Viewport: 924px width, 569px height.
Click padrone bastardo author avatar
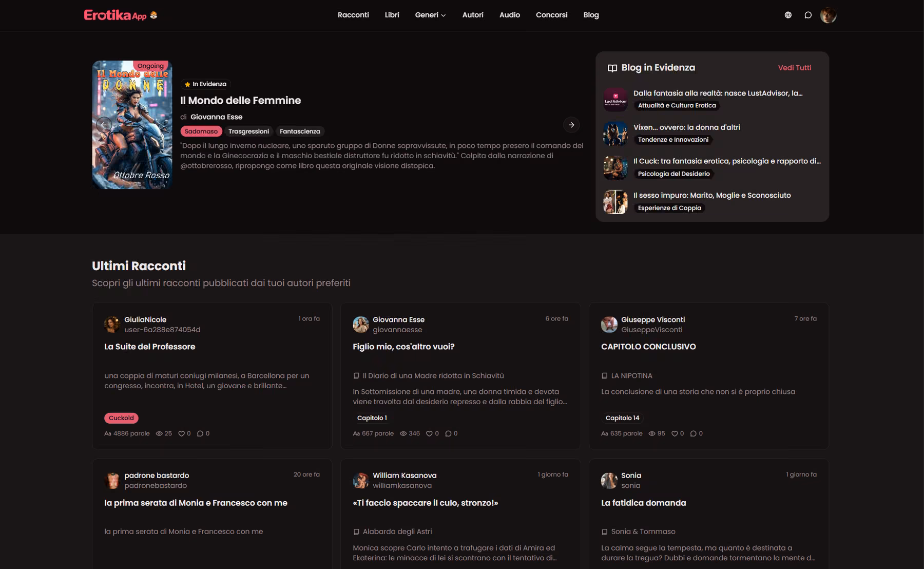coord(112,481)
